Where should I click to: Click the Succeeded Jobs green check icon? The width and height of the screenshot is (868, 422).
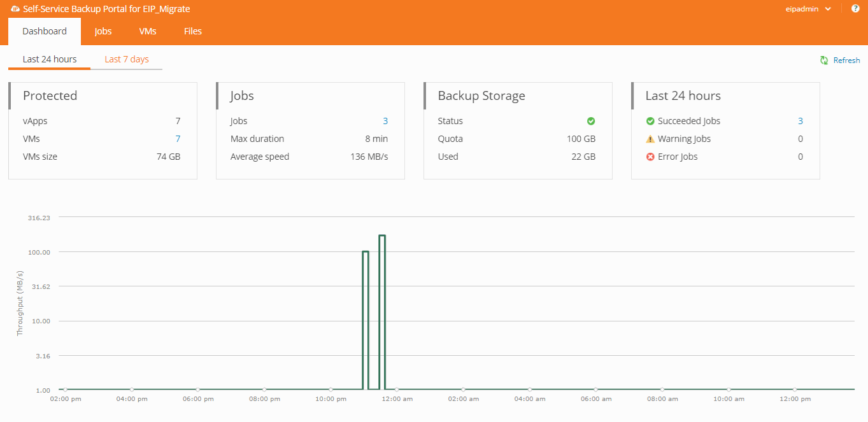coord(650,121)
